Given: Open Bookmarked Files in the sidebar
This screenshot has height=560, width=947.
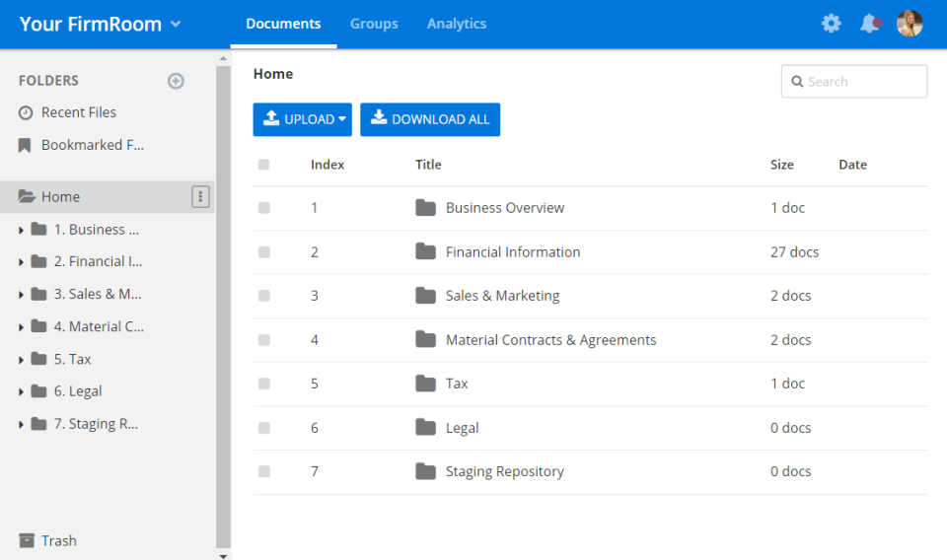Looking at the screenshot, I should [92, 145].
